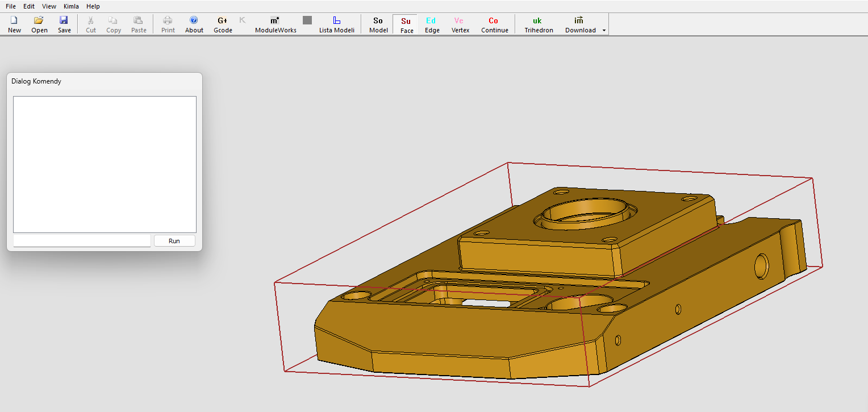Switch to Edge selection mode

(x=432, y=24)
